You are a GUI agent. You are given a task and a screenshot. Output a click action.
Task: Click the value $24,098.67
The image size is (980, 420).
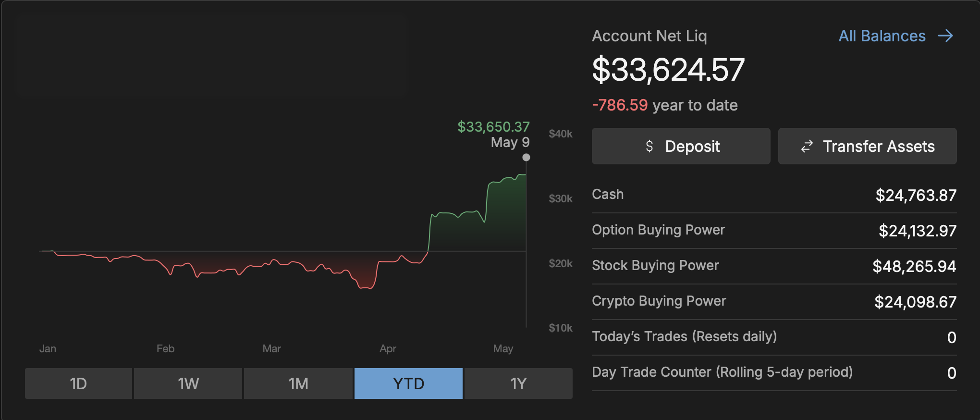915,302
